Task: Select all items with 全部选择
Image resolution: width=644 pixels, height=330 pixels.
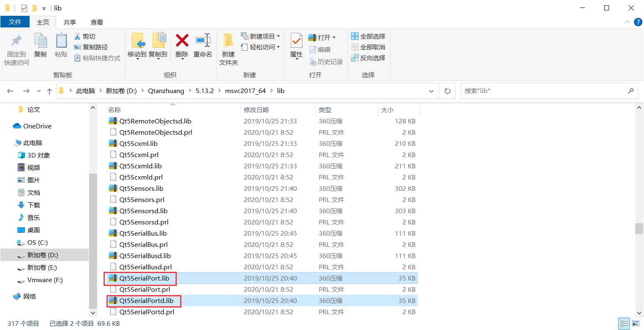Action: (x=369, y=36)
